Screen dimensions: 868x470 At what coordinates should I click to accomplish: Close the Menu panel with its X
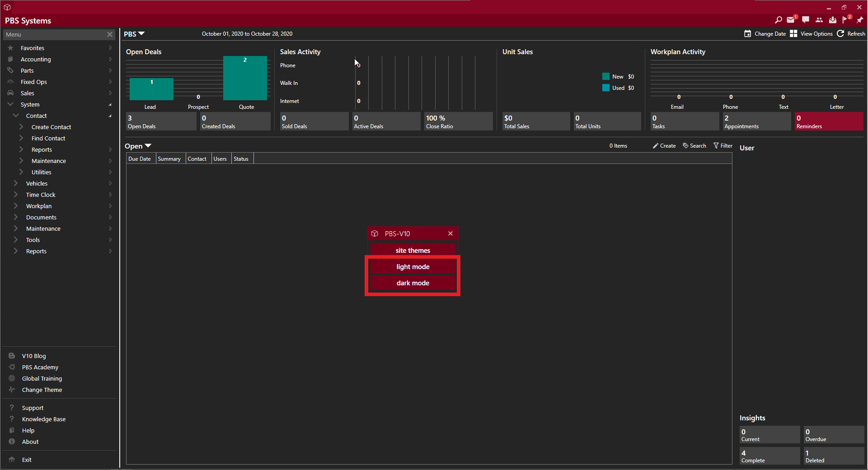(x=110, y=34)
